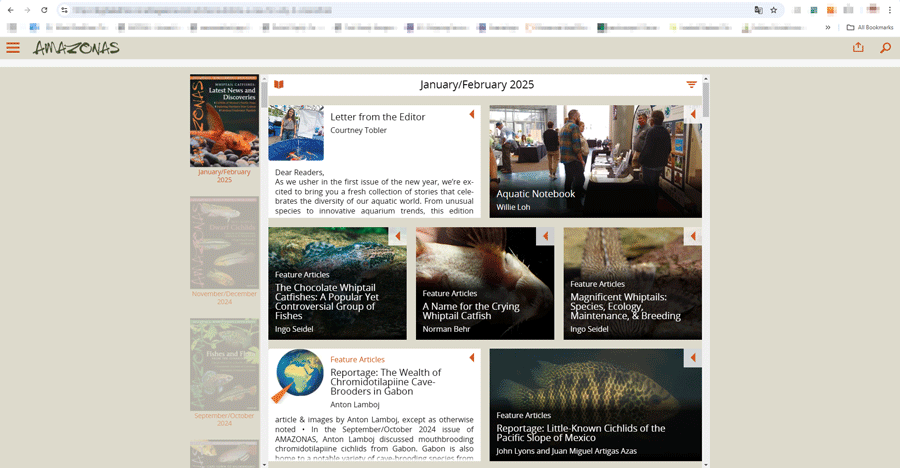Select the September/October 2024 issue cover
This screenshot has height=468, width=900.
[224, 365]
